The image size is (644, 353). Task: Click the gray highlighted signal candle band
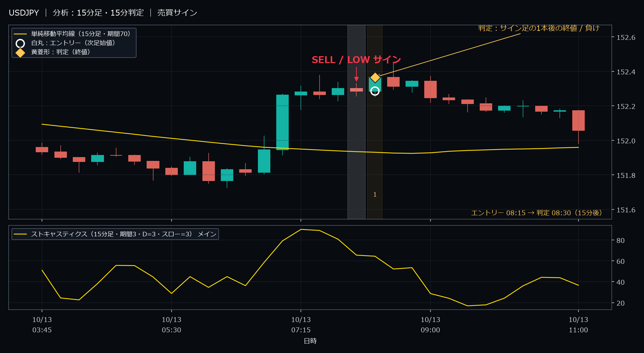pyautogui.click(x=356, y=122)
